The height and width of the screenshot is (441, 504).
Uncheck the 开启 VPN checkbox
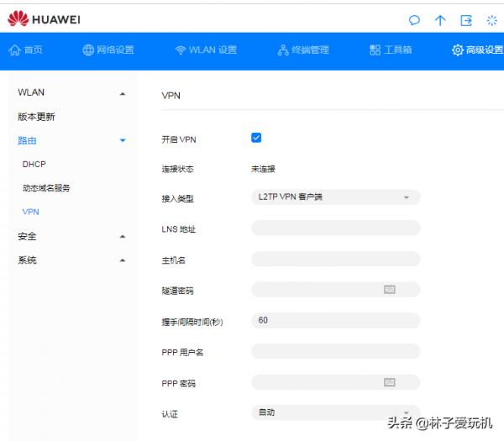256,138
